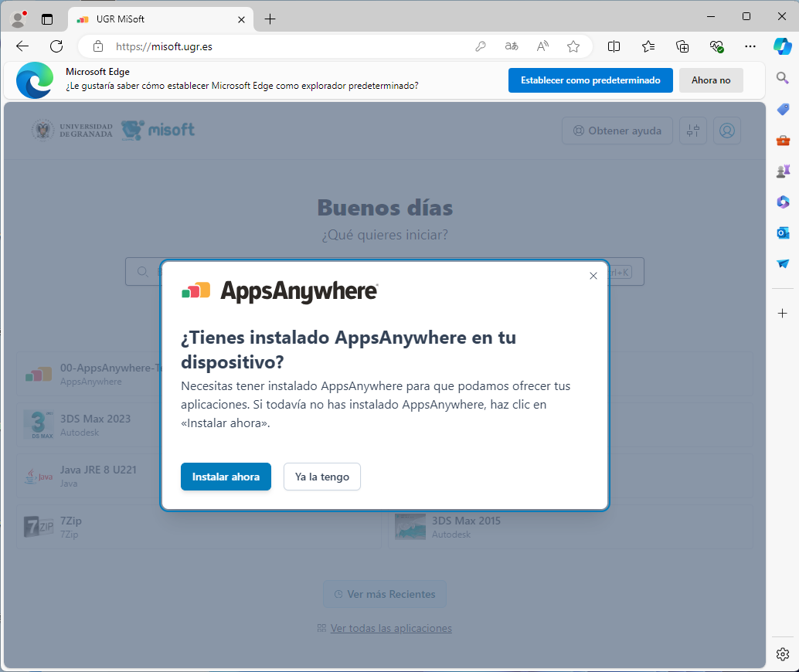Open the browser profile icon
The width and height of the screenshot is (799, 672).
point(19,19)
